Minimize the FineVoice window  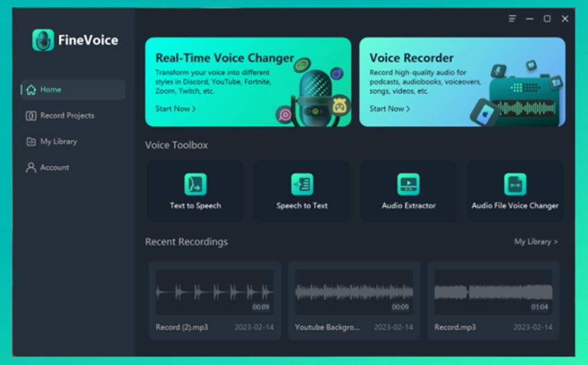[530, 19]
